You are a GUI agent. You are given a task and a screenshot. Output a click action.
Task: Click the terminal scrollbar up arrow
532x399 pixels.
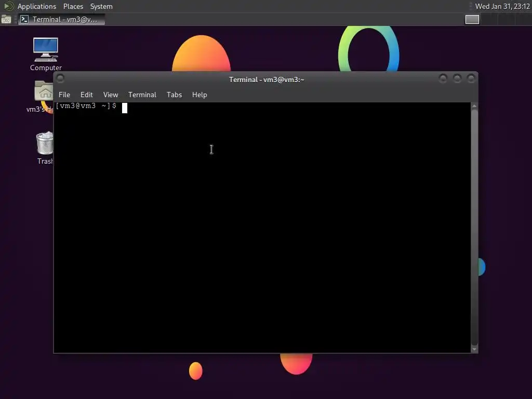pos(474,106)
